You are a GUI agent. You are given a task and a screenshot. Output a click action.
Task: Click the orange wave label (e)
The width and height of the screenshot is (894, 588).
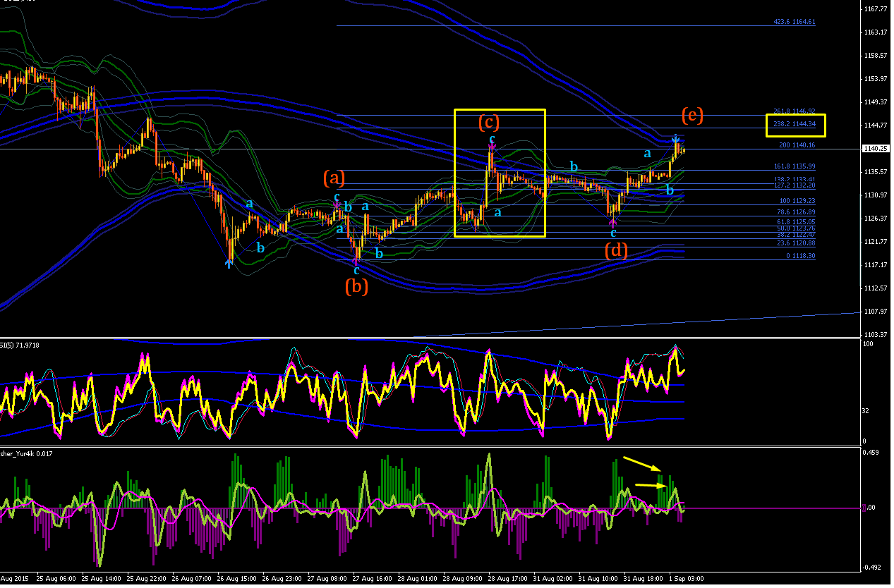692,116
